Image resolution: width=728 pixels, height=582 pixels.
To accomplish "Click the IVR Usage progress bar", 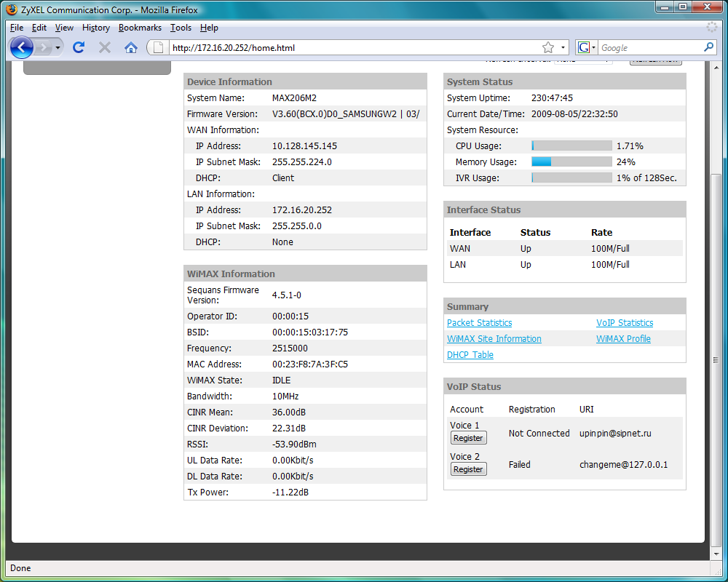I will pos(571,178).
